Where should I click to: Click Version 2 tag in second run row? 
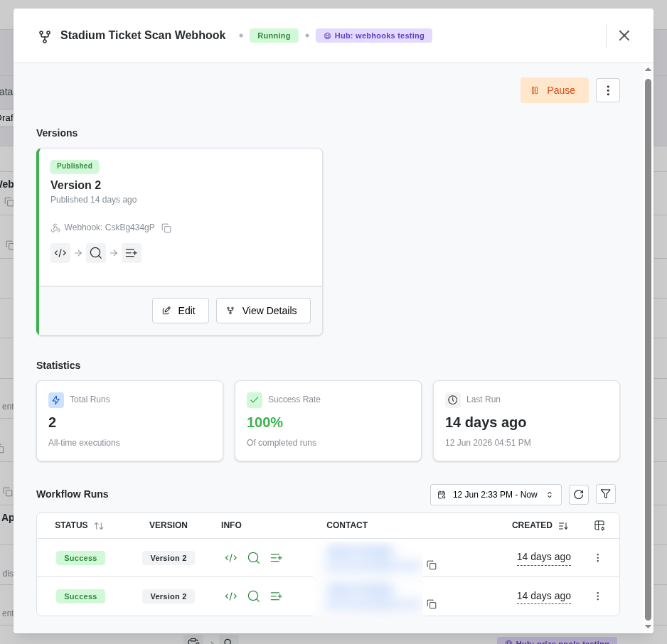pos(169,596)
